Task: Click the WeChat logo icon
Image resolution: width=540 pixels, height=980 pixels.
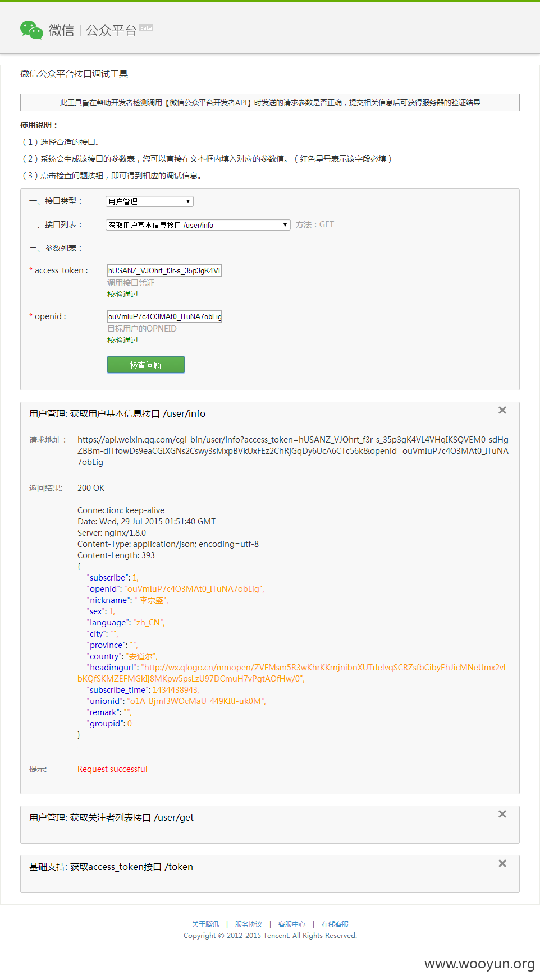Action: 31,30
